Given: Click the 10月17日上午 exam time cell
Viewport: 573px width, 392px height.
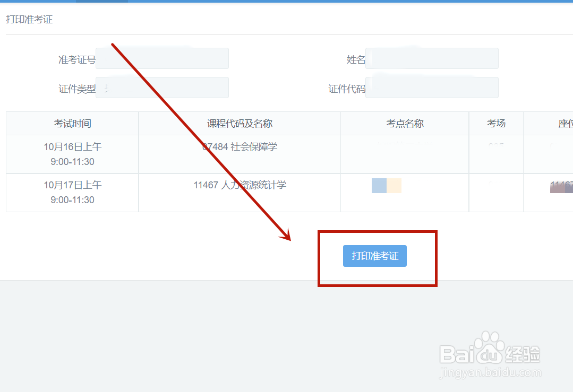Looking at the screenshot, I should [72, 193].
